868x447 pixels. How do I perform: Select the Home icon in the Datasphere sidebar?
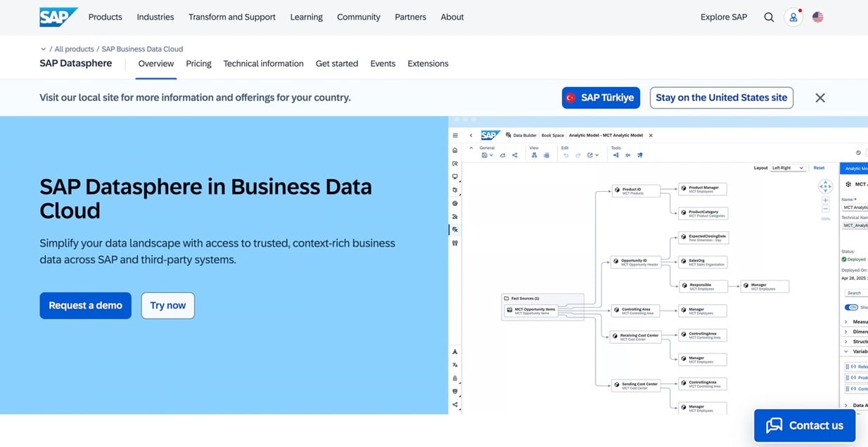[455, 150]
